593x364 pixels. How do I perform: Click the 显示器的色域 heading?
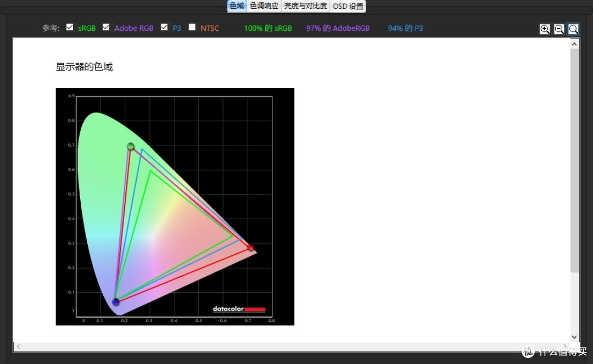point(85,67)
